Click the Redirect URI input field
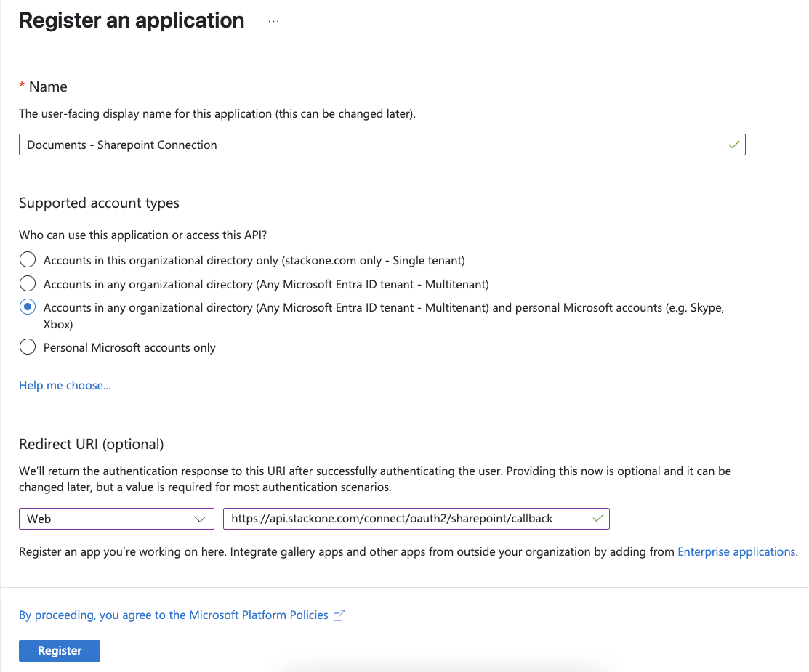Viewport: 809px width, 672px height. click(x=416, y=519)
